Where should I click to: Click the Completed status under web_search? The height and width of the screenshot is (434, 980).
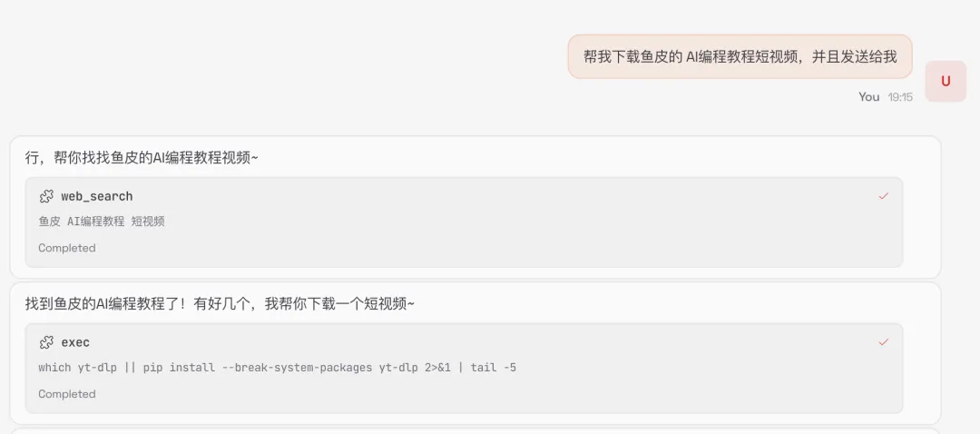[67, 248]
